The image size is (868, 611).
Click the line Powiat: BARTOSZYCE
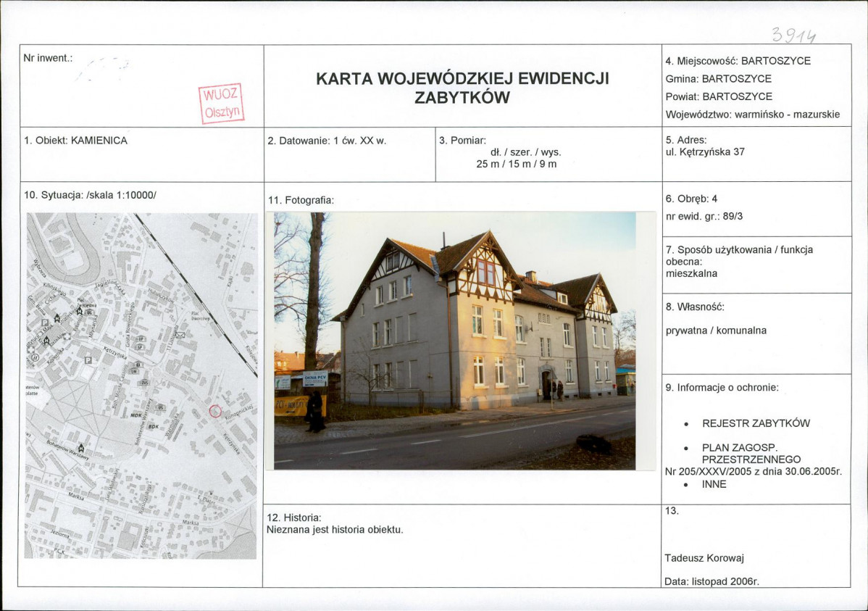click(719, 96)
